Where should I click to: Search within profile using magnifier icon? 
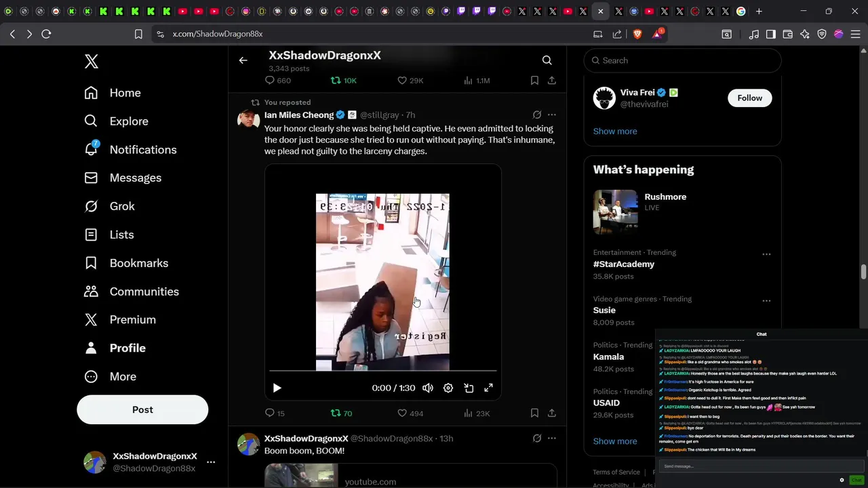547,60
